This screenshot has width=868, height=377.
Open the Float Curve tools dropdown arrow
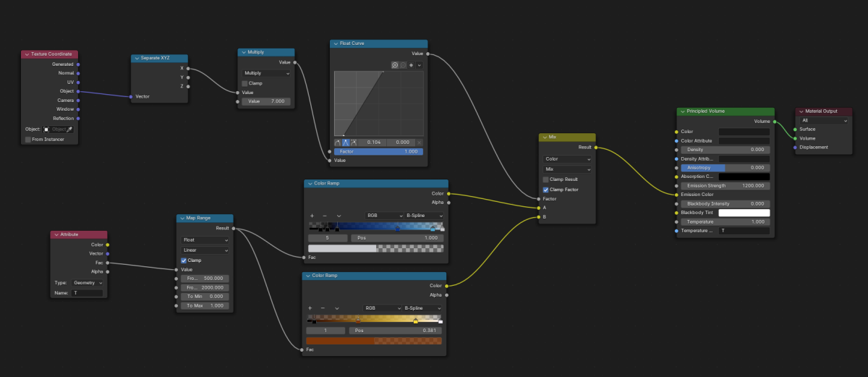[419, 65]
